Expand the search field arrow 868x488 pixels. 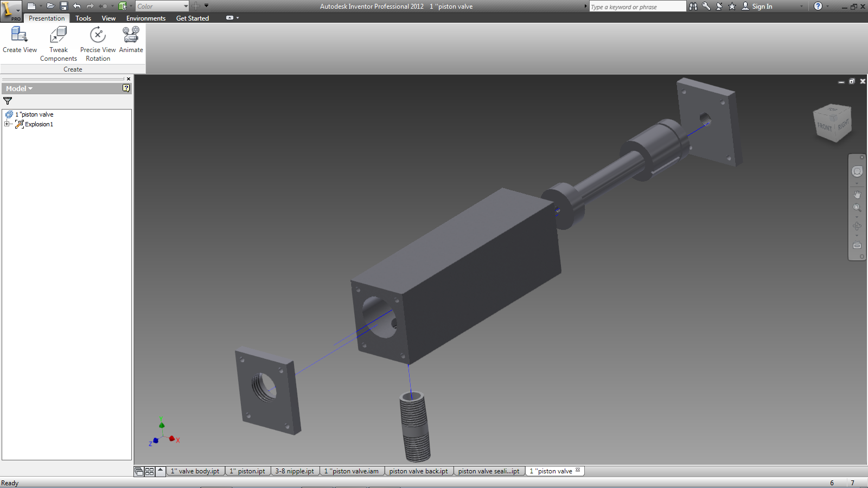coord(586,7)
